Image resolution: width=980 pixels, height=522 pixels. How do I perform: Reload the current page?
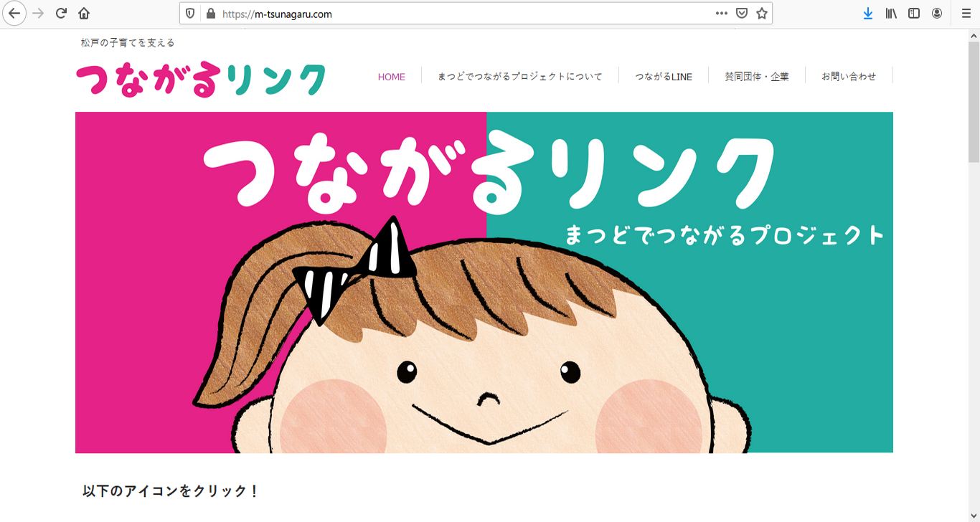pos(62,14)
